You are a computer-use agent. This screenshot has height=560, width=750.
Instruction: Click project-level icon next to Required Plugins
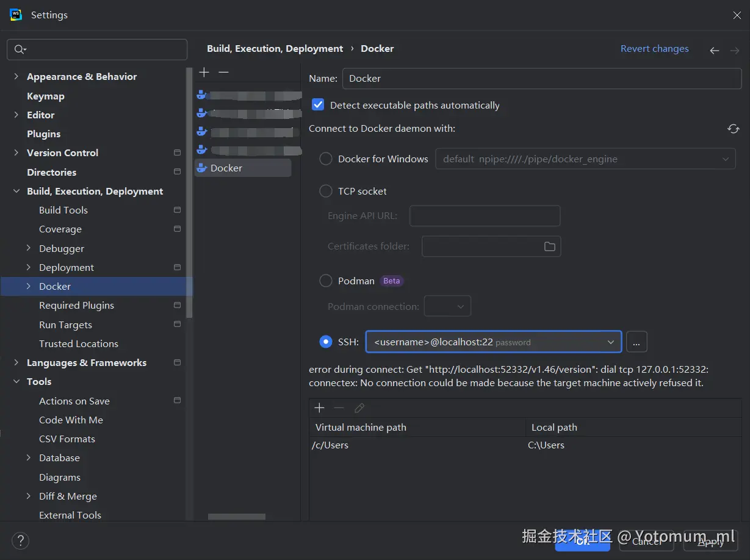click(x=177, y=305)
